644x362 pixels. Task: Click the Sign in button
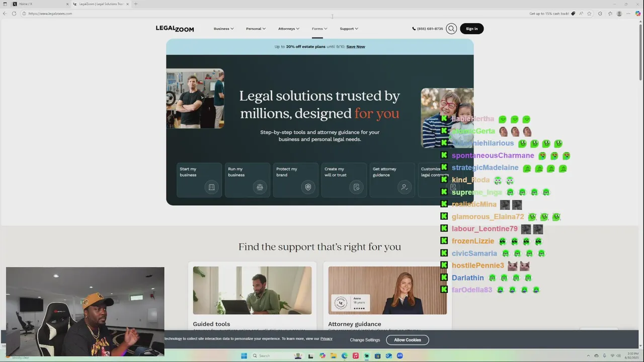pos(471,29)
